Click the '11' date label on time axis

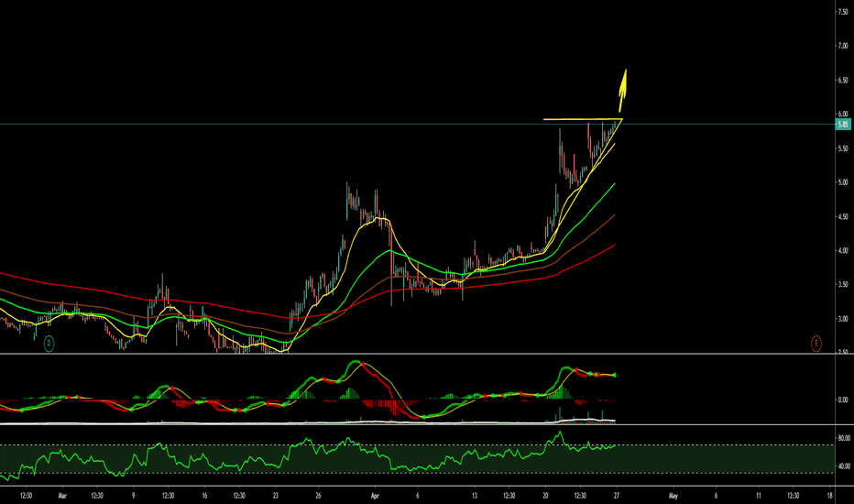pyautogui.click(x=758, y=496)
